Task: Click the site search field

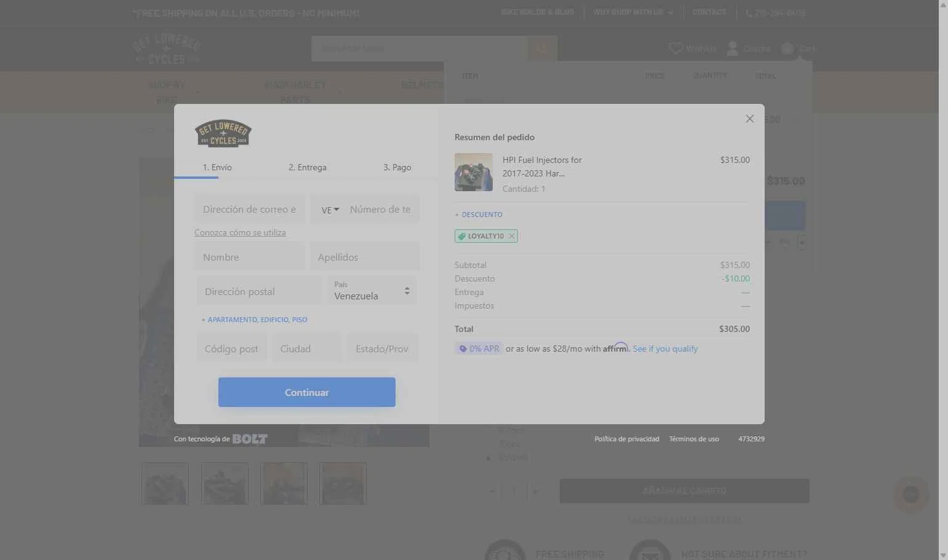Action: click(420, 48)
